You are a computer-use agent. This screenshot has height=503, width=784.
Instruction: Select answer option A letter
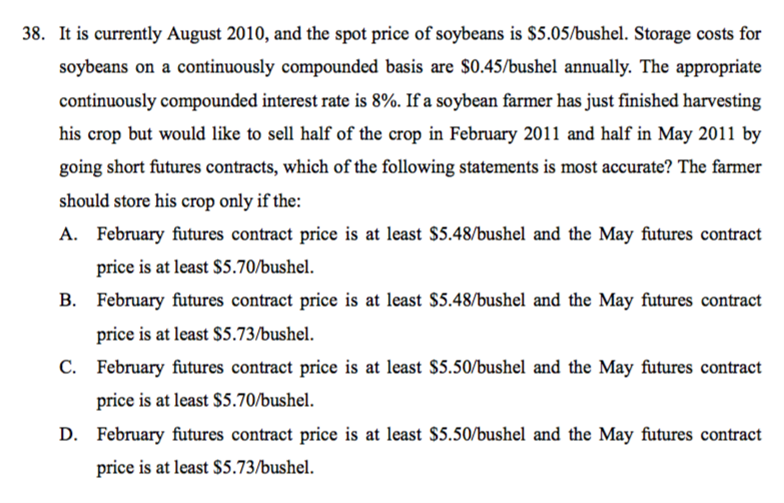[x=68, y=234]
